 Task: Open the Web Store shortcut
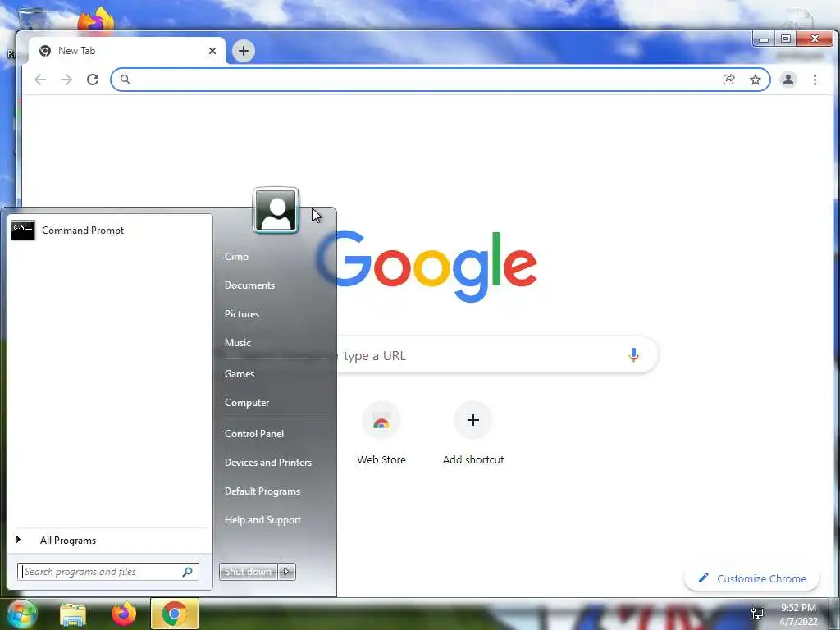click(381, 434)
